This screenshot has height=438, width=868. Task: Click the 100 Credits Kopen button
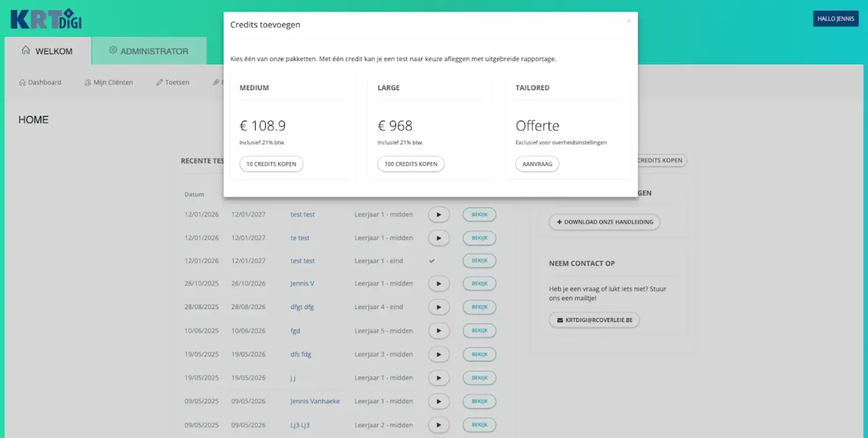pyautogui.click(x=411, y=164)
